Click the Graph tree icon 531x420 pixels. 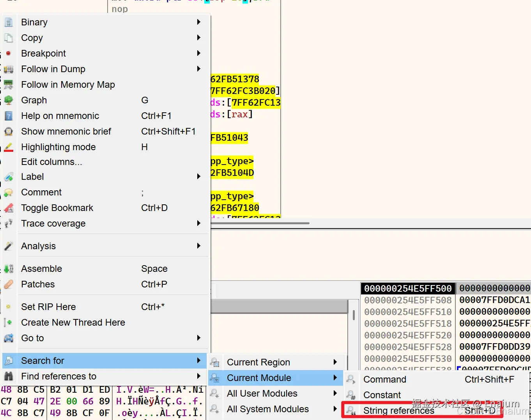(9, 100)
